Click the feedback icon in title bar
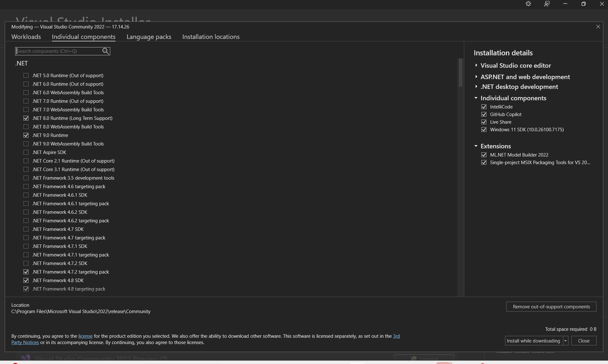The height and width of the screenshot is (364, 608). pos(547,4)
